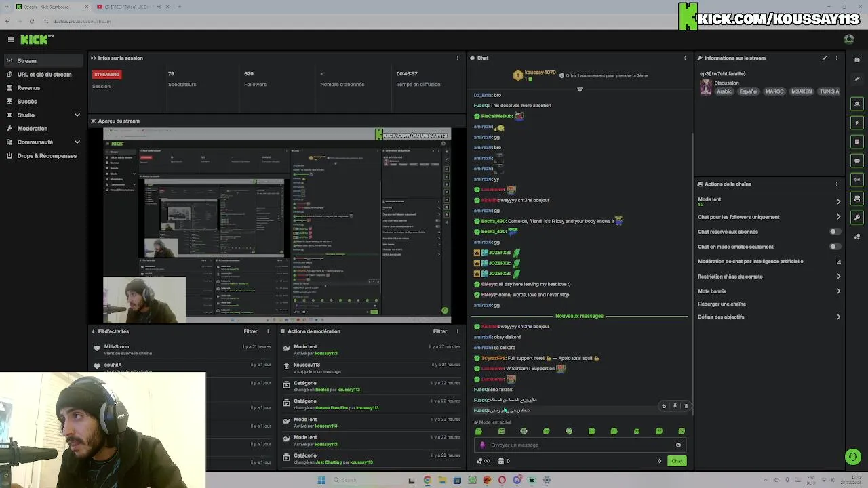Click Filtrer in Fil d'activités
This screenshot has height=488, width=868.
pos(250,331)
